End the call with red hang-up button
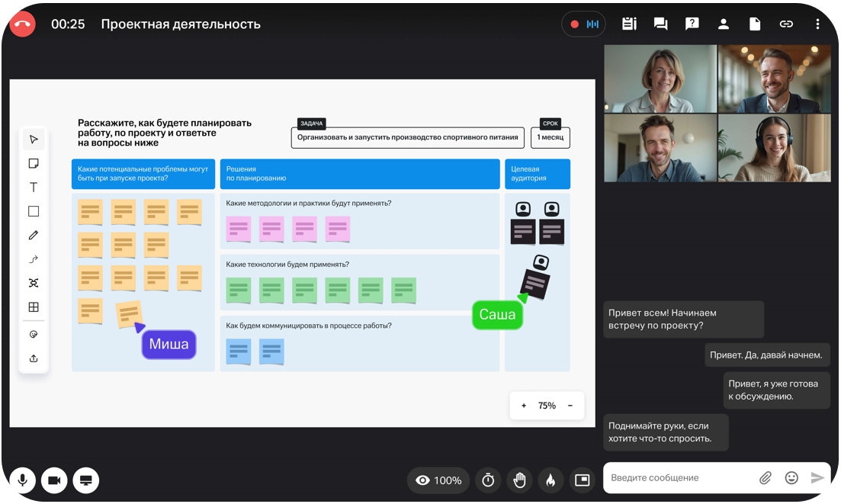 pos(23,24)
